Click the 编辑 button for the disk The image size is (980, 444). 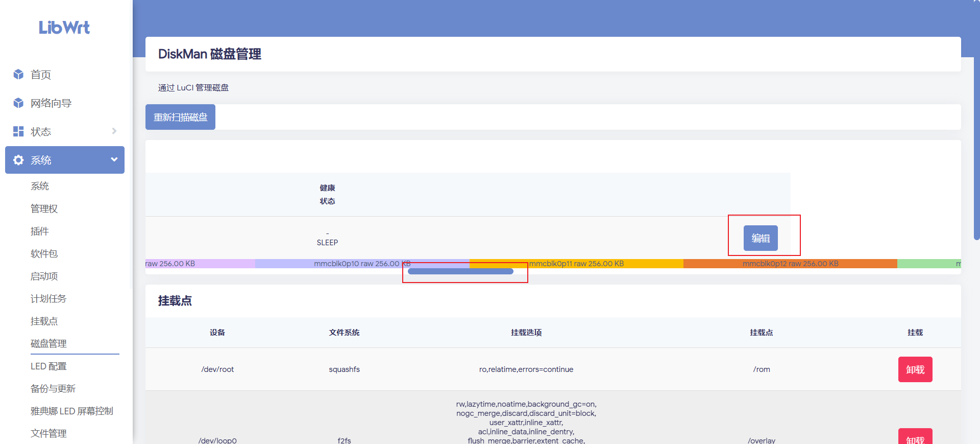click(761, 238)
